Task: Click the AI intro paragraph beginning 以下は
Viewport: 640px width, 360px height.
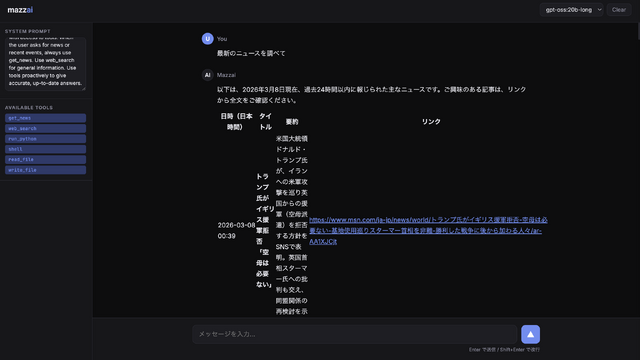Action: tap(371, 95)
